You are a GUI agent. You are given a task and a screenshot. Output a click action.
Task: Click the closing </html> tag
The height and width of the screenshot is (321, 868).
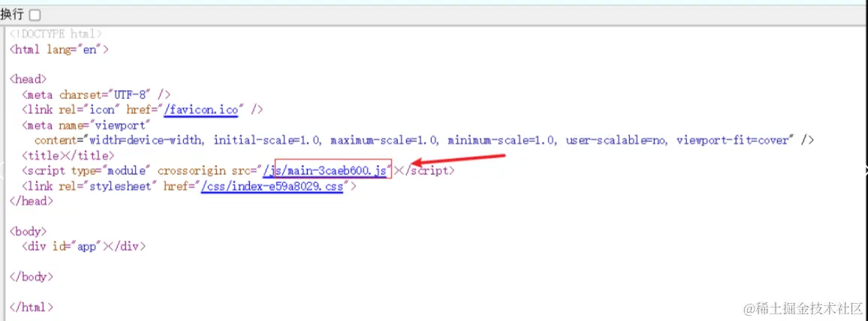point(32,307)
